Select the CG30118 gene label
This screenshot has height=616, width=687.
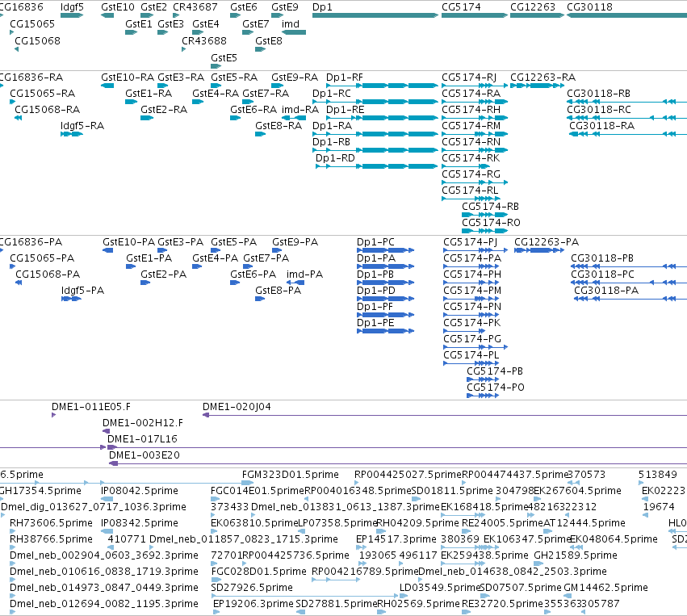[x=590, y=7]
